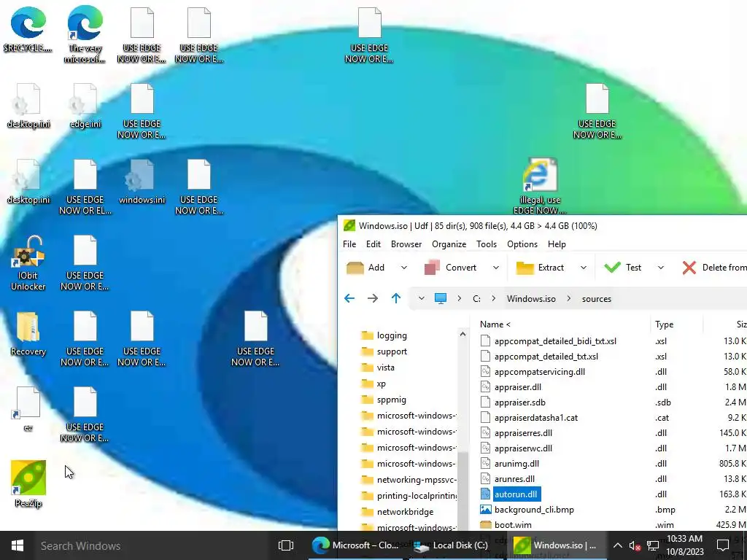Screen dimensions: 747x560
Task: Select the boot.wim file row
Action: pyautogui.click(x=613, y=525)
